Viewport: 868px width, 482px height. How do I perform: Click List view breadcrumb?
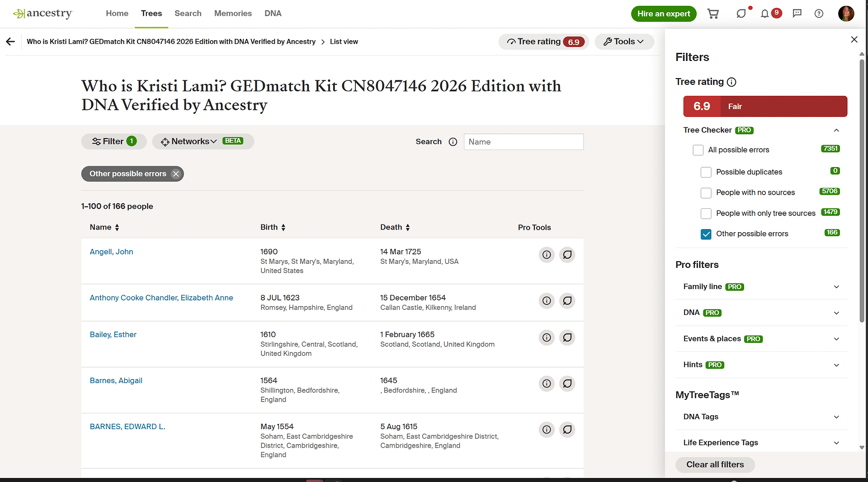tap(344, 42)
